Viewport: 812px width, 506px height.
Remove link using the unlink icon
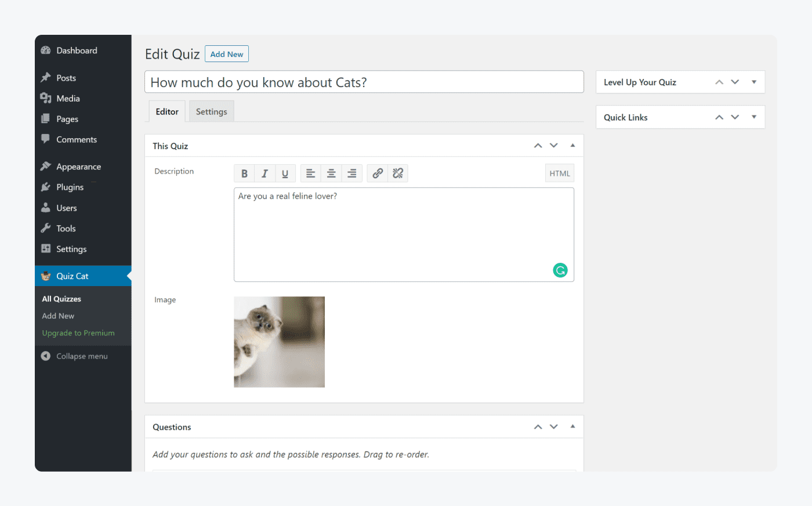(398, 174)
